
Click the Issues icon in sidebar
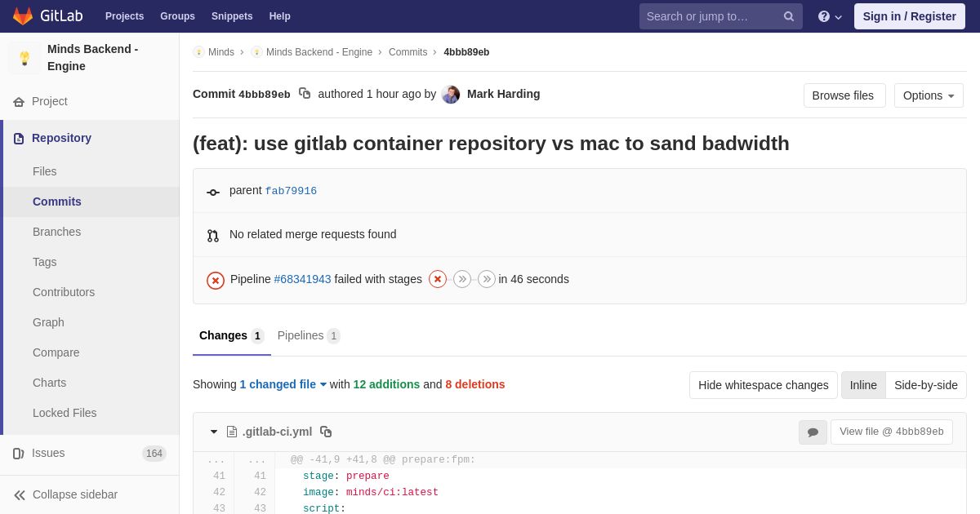tap(19, 454)
